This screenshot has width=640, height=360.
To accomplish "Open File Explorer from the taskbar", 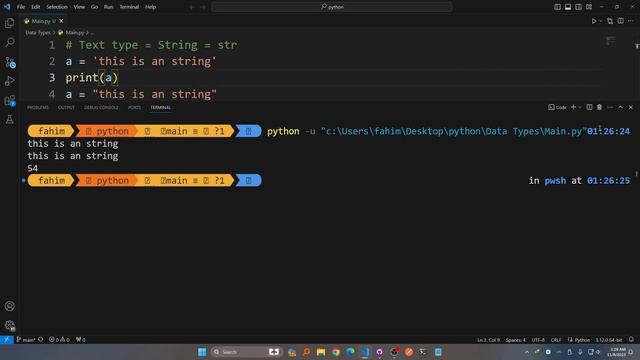I will point(321,352).
